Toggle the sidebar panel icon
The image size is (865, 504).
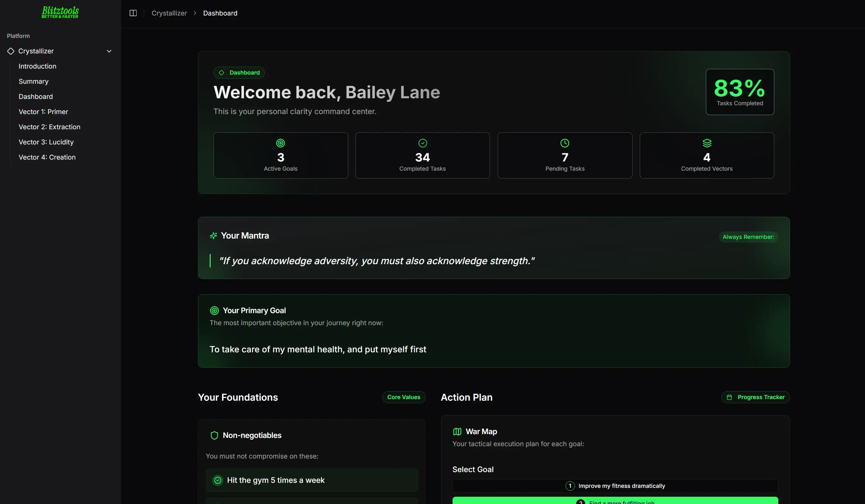tap(133, 13)
